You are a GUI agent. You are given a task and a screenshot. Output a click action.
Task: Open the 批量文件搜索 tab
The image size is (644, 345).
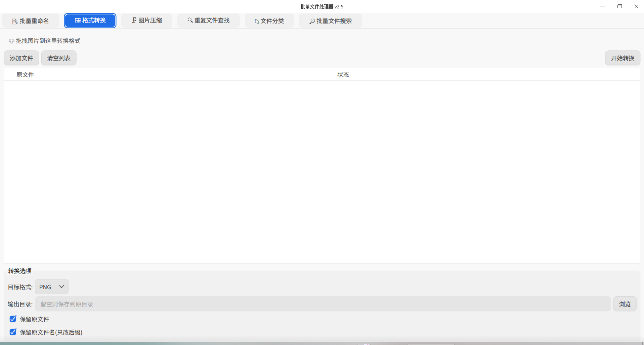pyautogui.click(x=331, y=21)
